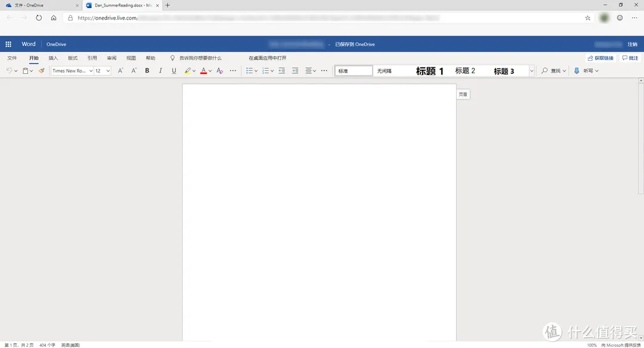Click 在桌面应用中打开 link
This screenshot has width=644, height=348.
[x=268, y=58]
